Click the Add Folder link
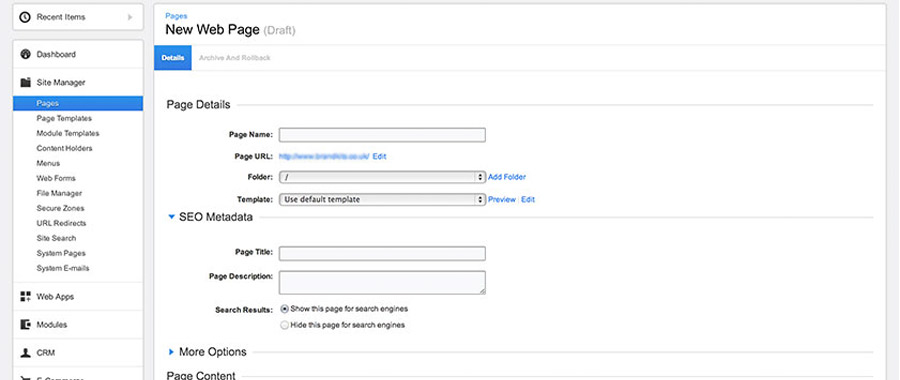The width and height of the screenshot is (900, 380). [x=507, y=177]
